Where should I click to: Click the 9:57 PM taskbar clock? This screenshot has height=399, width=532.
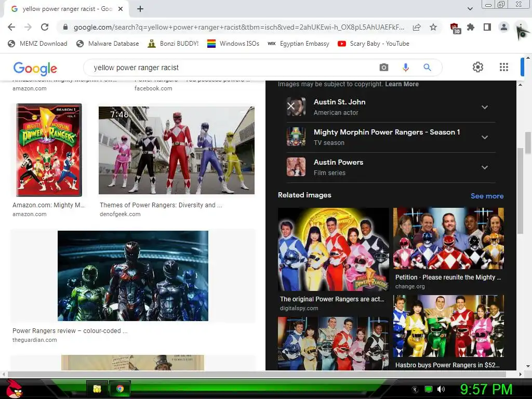pyautogui.click(x=486, y=389)
